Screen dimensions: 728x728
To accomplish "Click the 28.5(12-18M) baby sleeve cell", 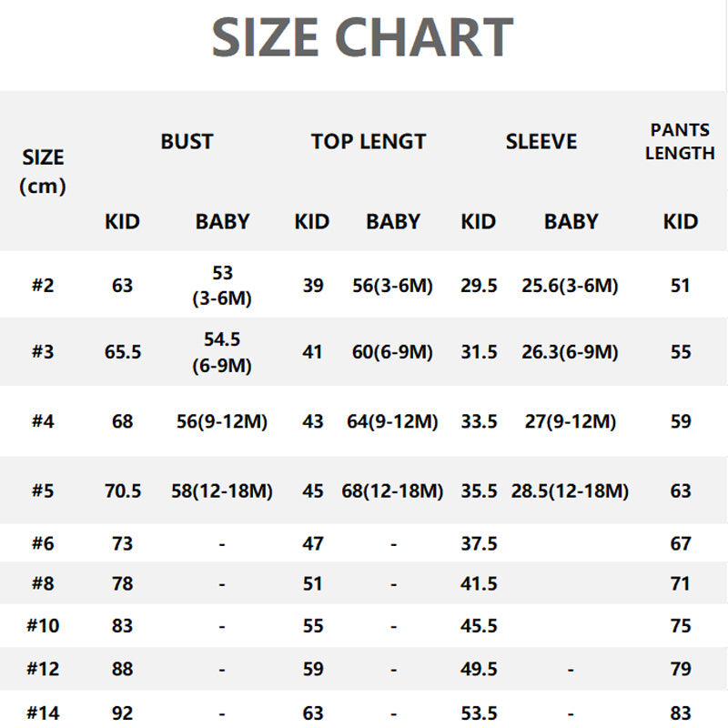I will 570,490.
